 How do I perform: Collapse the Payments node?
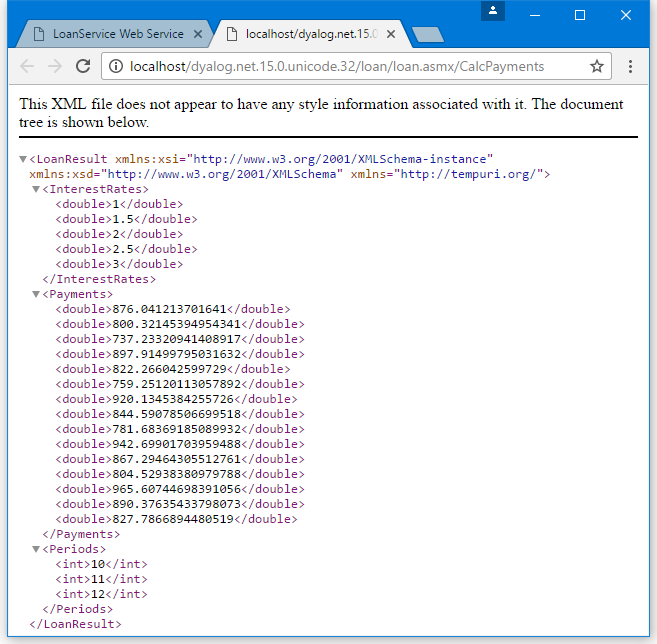pyautogui.click(x=36, y=295)
